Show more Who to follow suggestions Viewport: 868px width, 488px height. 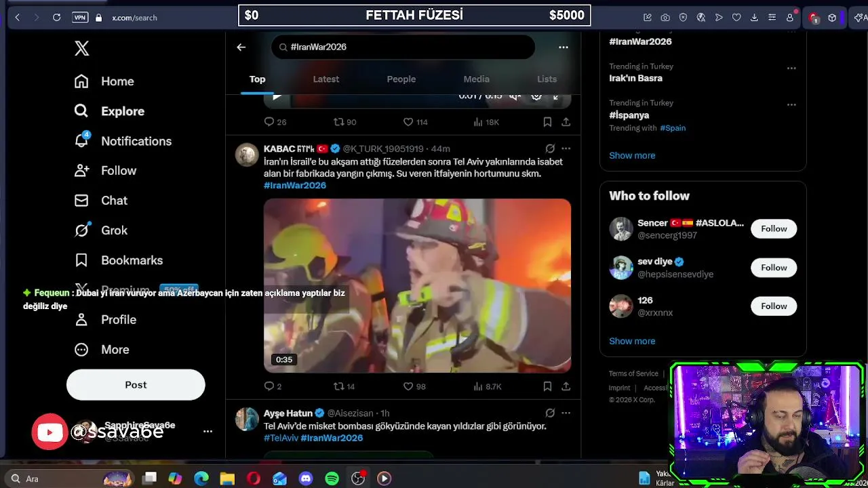coord(632,341)
